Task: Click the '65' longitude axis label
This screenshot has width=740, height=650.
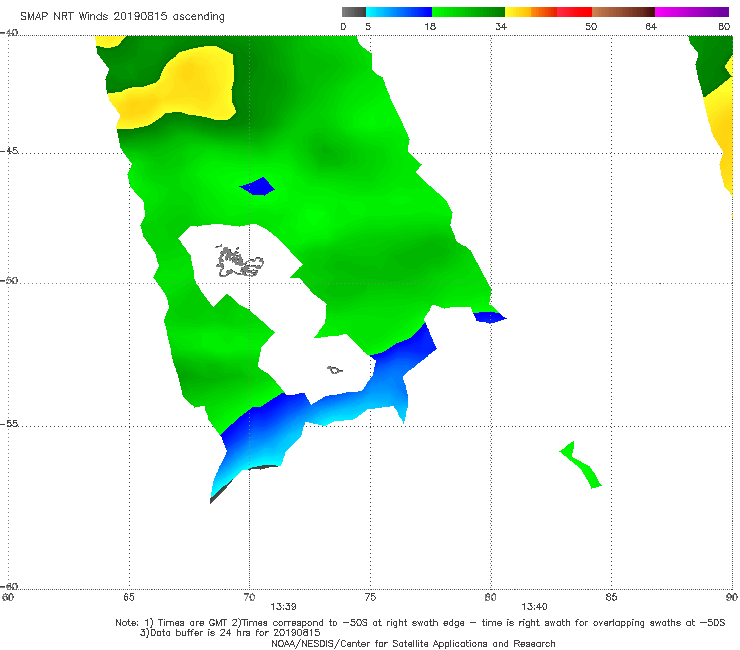Action: coord(129,597)
